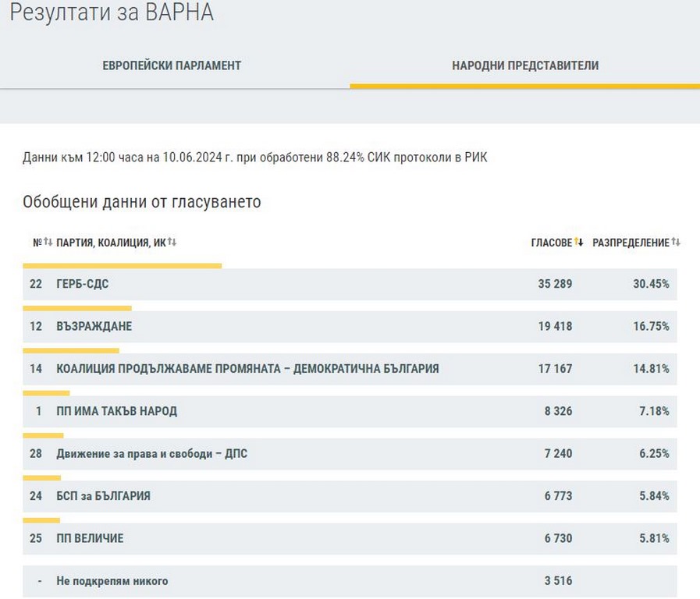Click sort arrows beside ПАРТИЯ, КОАЛИЦИЯ, ИК
The image size is (700, 599).
click(x=172, y=243)
